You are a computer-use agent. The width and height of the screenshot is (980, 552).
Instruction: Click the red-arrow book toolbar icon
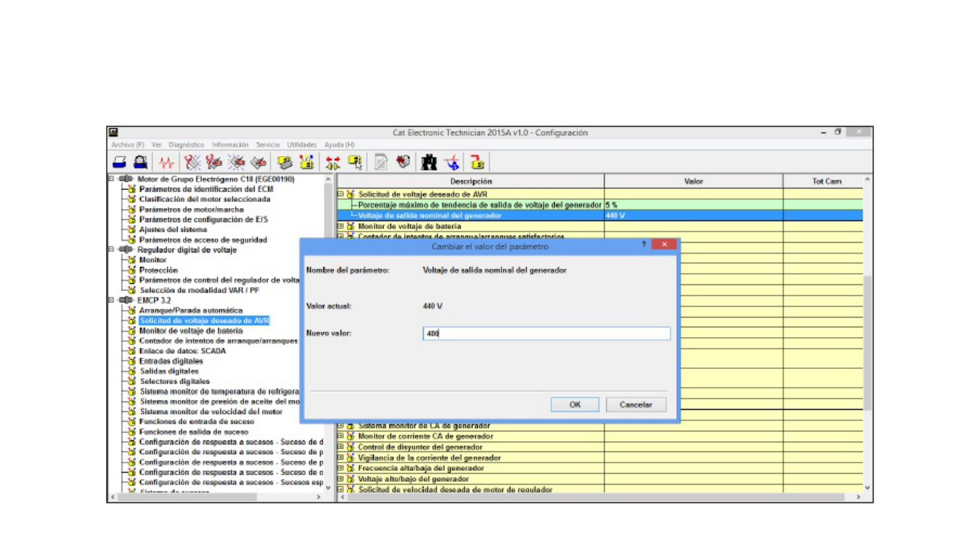coord(403,162)
